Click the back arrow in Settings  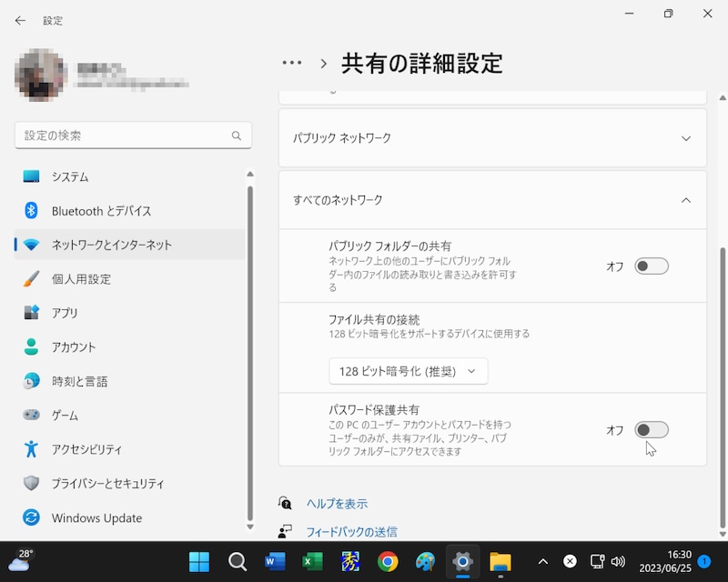coord(20,20)
